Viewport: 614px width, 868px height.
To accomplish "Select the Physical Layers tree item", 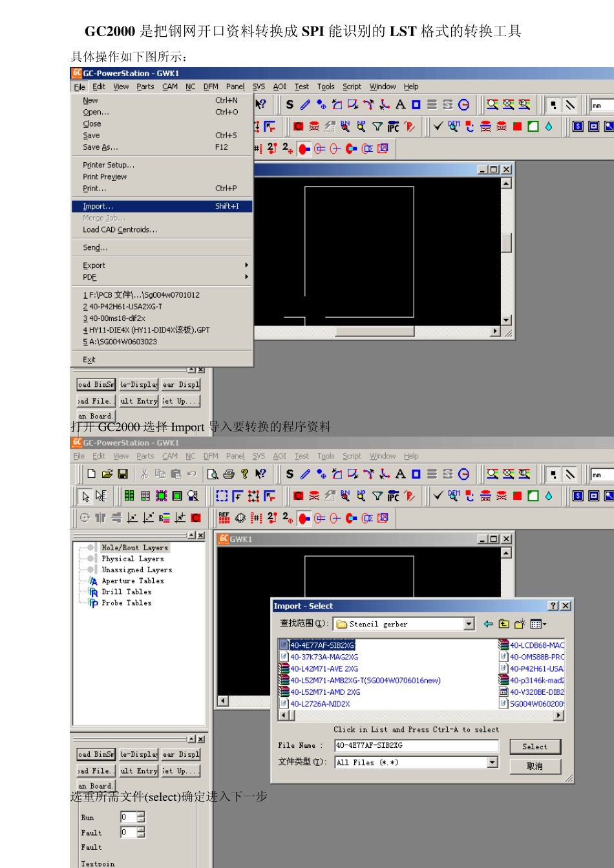I will pyautogui.click(x=132, y=559).
